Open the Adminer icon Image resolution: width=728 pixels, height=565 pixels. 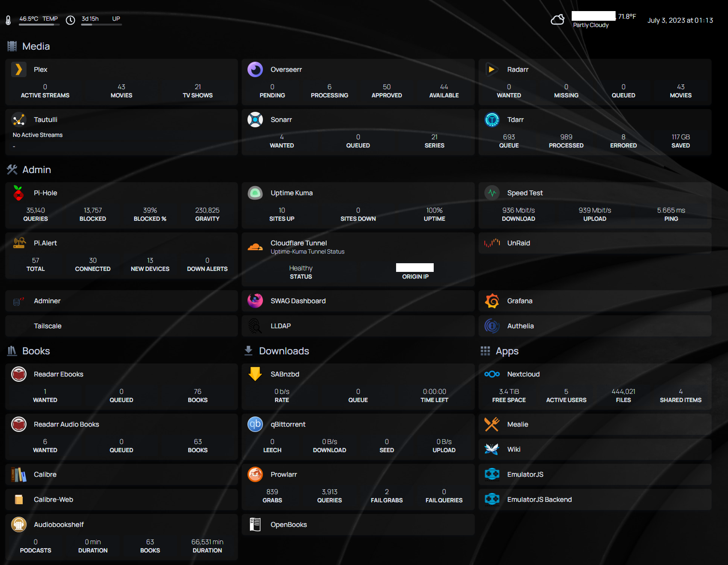(x=19, y=301)
